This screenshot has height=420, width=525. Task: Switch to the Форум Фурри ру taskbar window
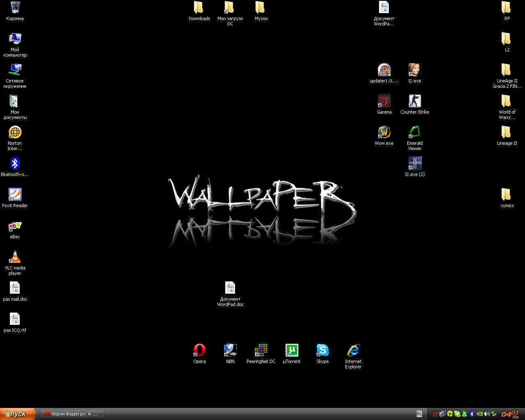pos(72,414)
